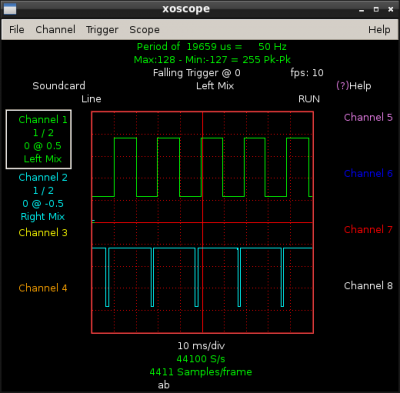The height and width of the screenshot is (393, 400).
Task: Select Channel 8 label
Action: [x=368, y=286]
